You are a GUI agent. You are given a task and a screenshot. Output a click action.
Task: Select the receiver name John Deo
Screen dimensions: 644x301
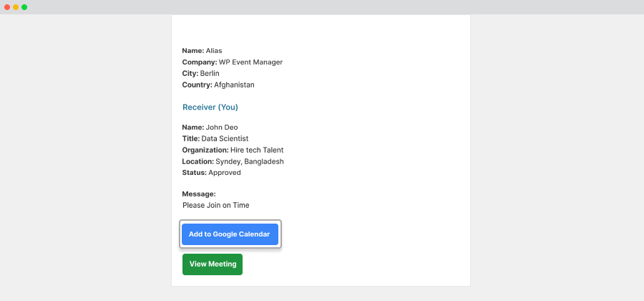click(222, 128)
